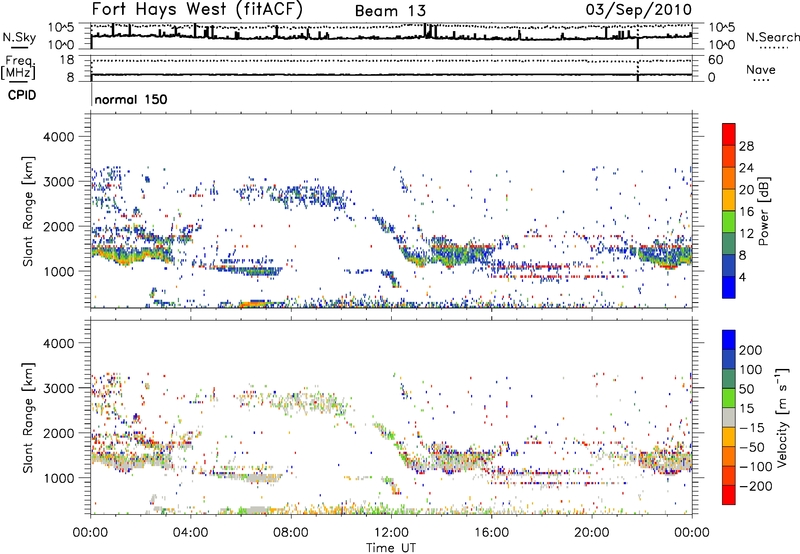Click the "4000" tick in the velocity panel
The image size is (800, 554).
coord(58,343)
